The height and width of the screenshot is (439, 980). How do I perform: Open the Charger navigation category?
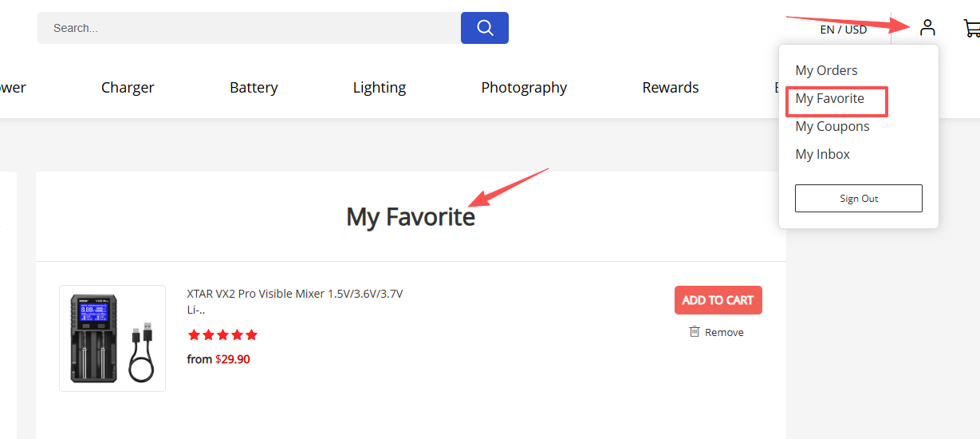point(128,88)
